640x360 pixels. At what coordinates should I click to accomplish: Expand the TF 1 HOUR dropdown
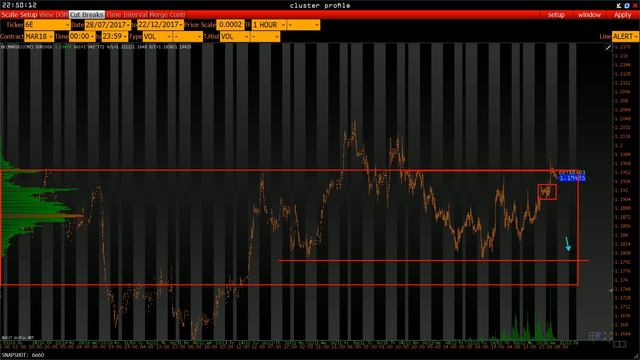point(269,25)
